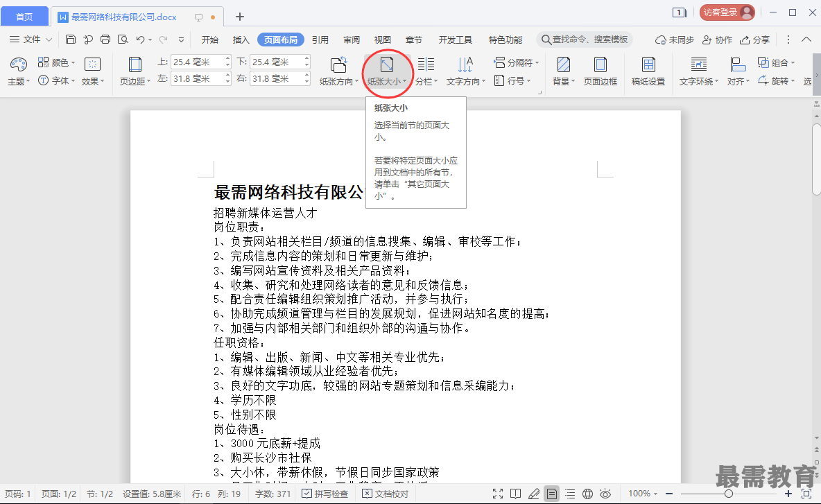
Task: Open the 分栏 columns menu
Action: [x=426, y=71]
